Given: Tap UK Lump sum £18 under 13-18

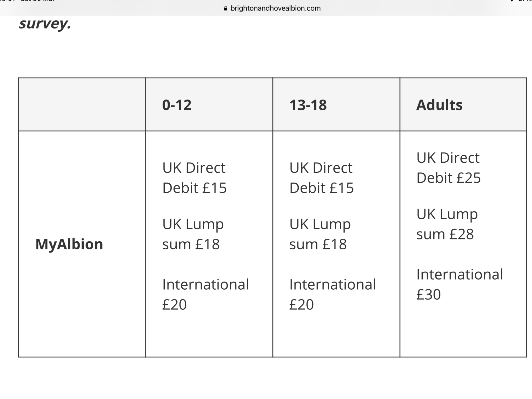Looking at the screenshot, I should [x=320, y=234].
